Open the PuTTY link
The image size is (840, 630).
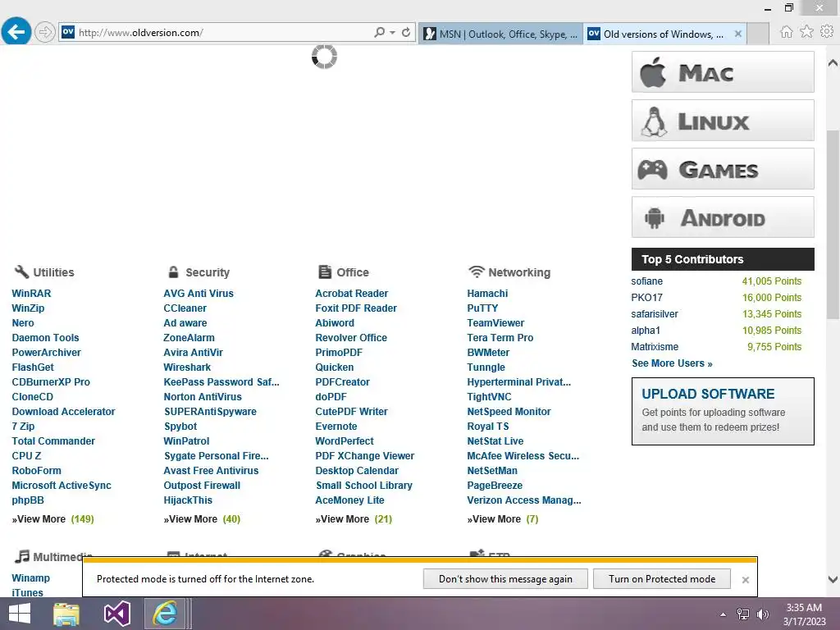coord(482,308)
